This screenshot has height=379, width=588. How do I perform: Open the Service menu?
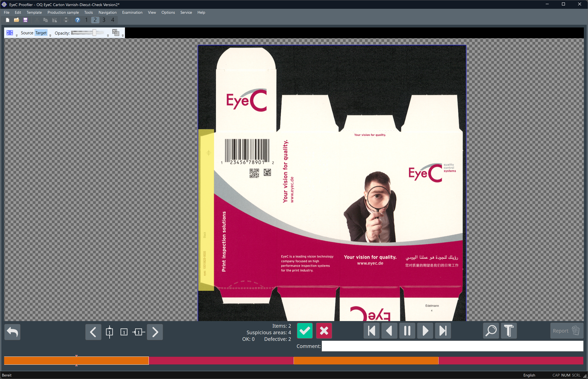pyautogui.click(x=186, y=12)
